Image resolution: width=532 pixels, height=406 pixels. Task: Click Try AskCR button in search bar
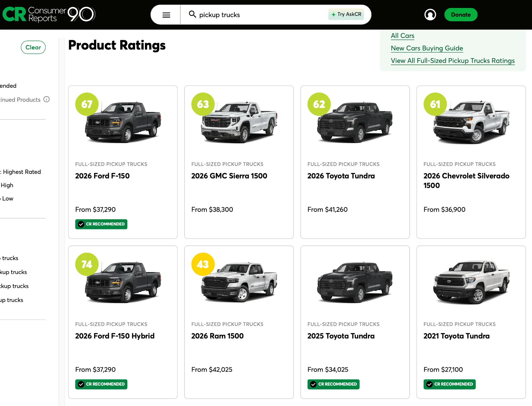(346, 14)
